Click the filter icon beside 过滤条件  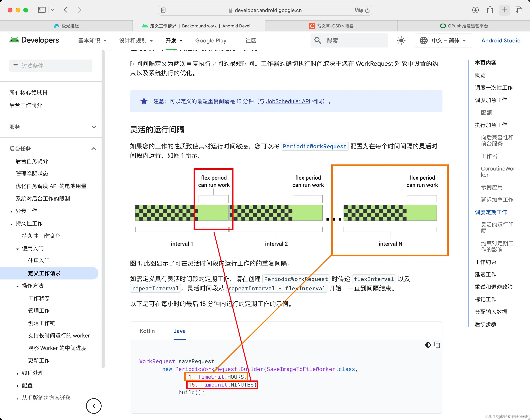16,66
